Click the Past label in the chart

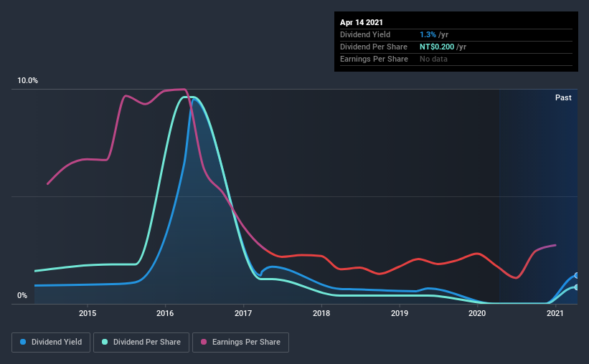(563, 97)
